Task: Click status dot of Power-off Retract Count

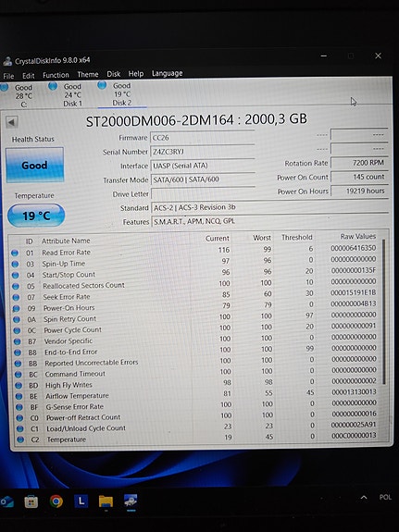Action: click(x=19, y=418)
